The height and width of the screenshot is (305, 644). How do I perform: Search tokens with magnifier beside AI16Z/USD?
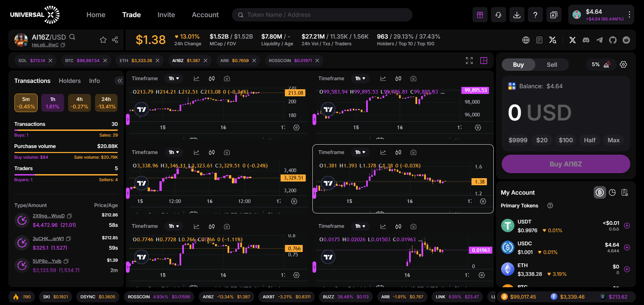tap(72, 37)
